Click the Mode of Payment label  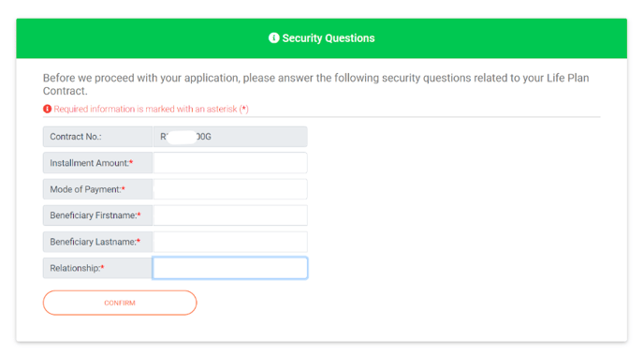click(x=85, y=189)
